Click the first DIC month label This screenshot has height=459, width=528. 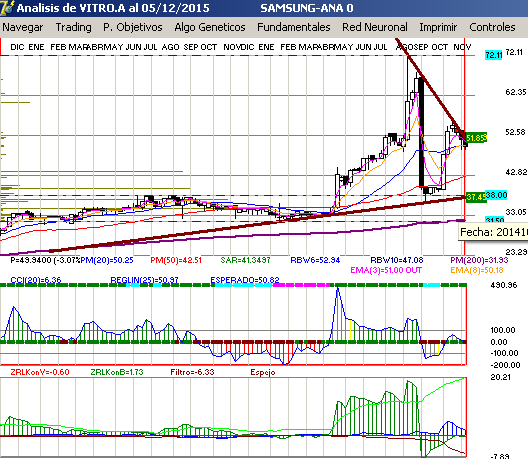(17, 47)
